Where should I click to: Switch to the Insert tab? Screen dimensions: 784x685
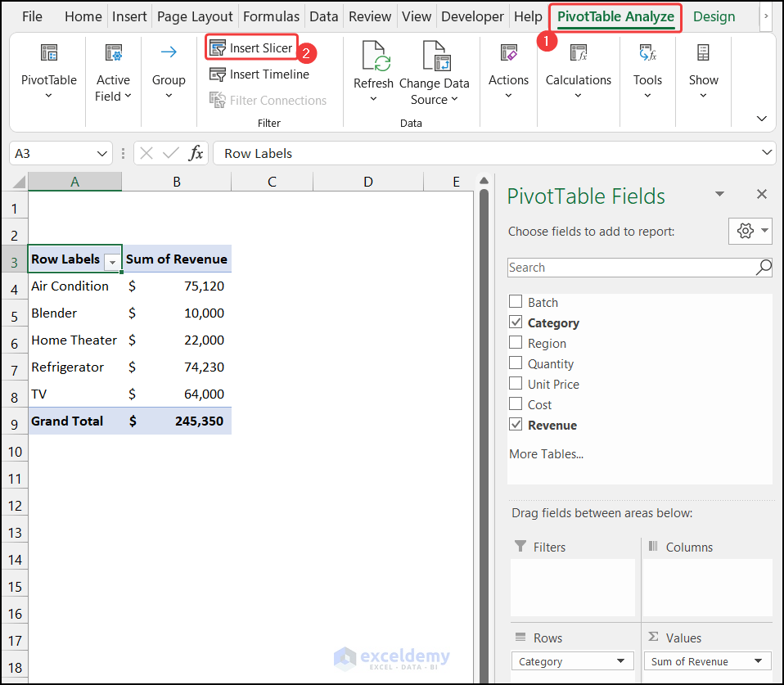(x=129, y=16)
